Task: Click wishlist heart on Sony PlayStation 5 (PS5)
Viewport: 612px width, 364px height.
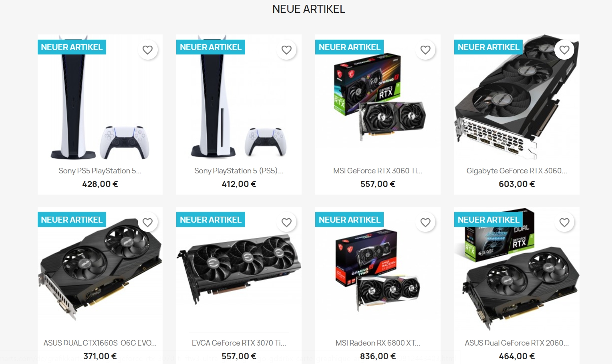Action: click(x=286, y=50)
